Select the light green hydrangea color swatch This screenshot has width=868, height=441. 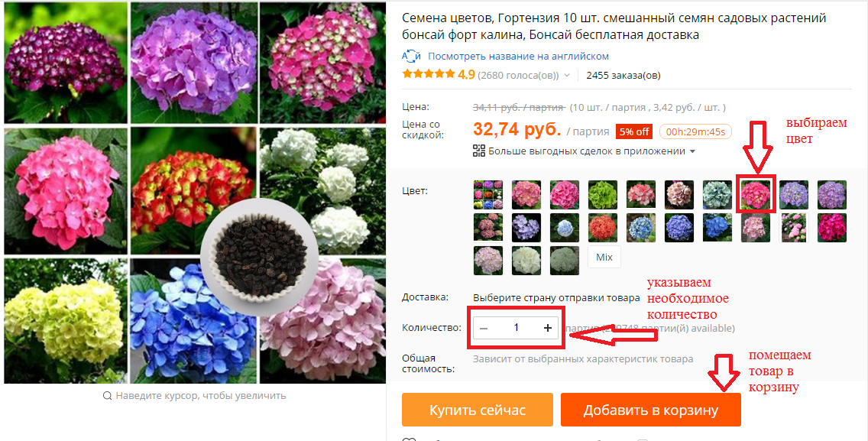tap(603, 195)
